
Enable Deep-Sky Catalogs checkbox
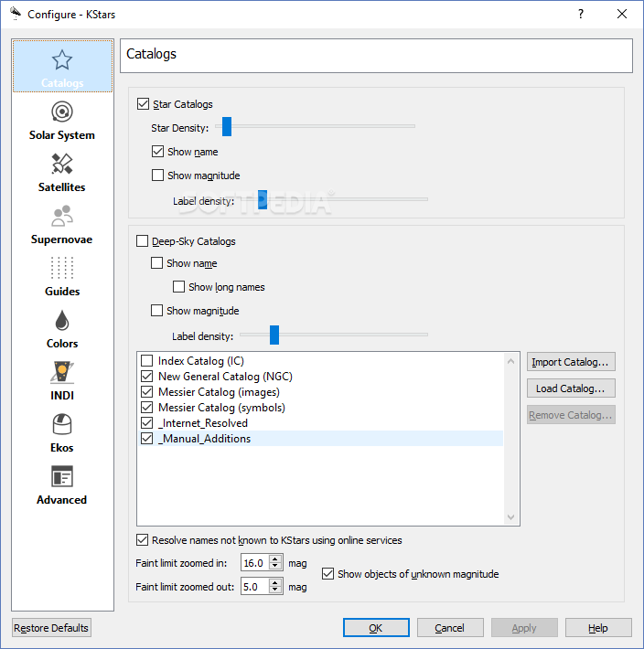(x=142, y=241)
